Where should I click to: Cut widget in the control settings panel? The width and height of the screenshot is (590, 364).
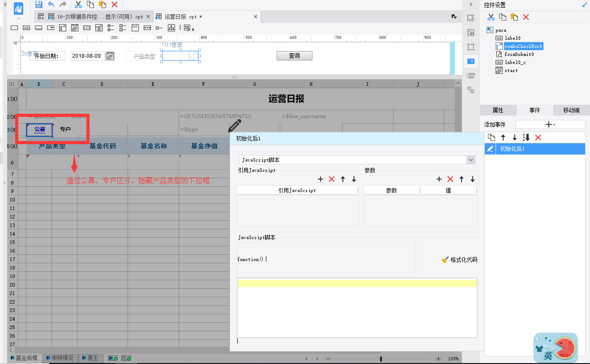tap(491, 17)
